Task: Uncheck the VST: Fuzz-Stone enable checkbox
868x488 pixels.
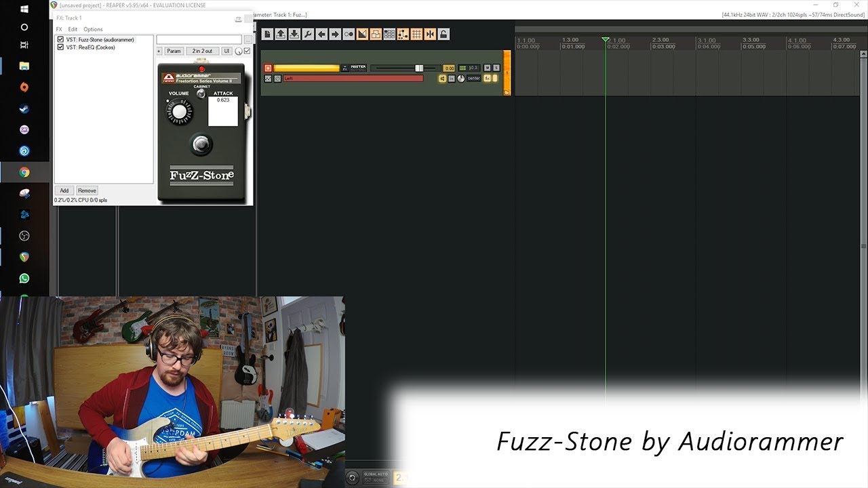Action: (60, 40)
